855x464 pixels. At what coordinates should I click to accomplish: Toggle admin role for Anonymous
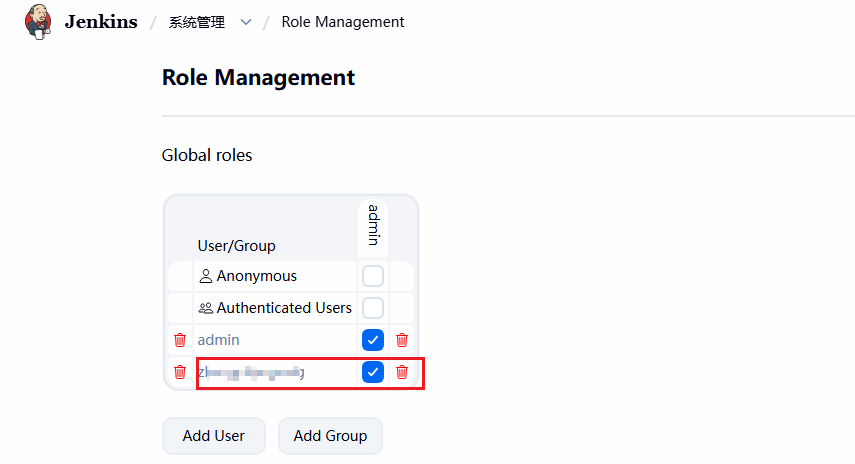coord(373,276)
